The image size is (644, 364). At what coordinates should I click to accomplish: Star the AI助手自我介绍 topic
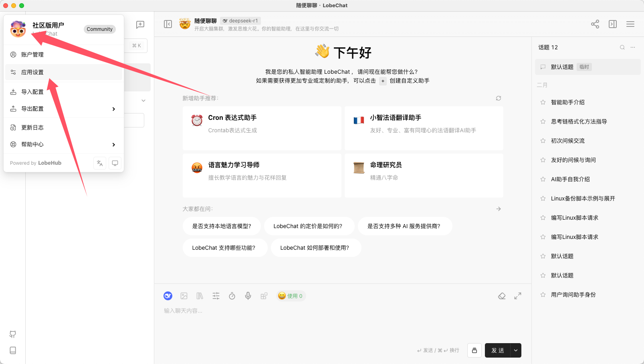543,179
